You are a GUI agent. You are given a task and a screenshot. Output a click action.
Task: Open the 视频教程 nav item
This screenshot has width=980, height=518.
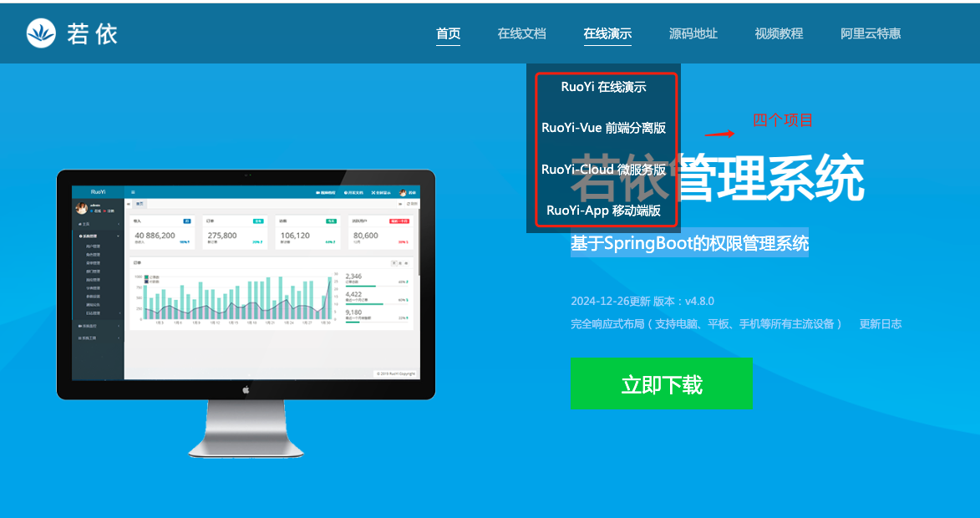pos(779,33)
